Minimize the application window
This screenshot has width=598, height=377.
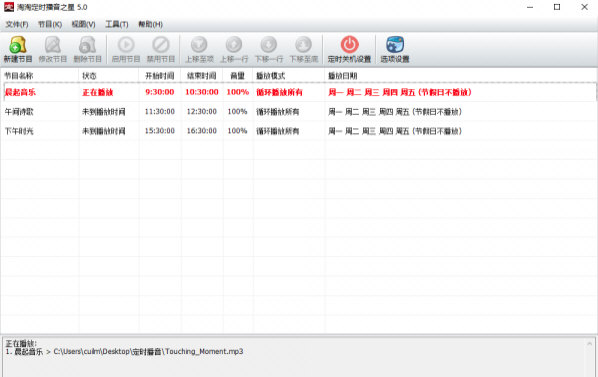coord(530,7)
